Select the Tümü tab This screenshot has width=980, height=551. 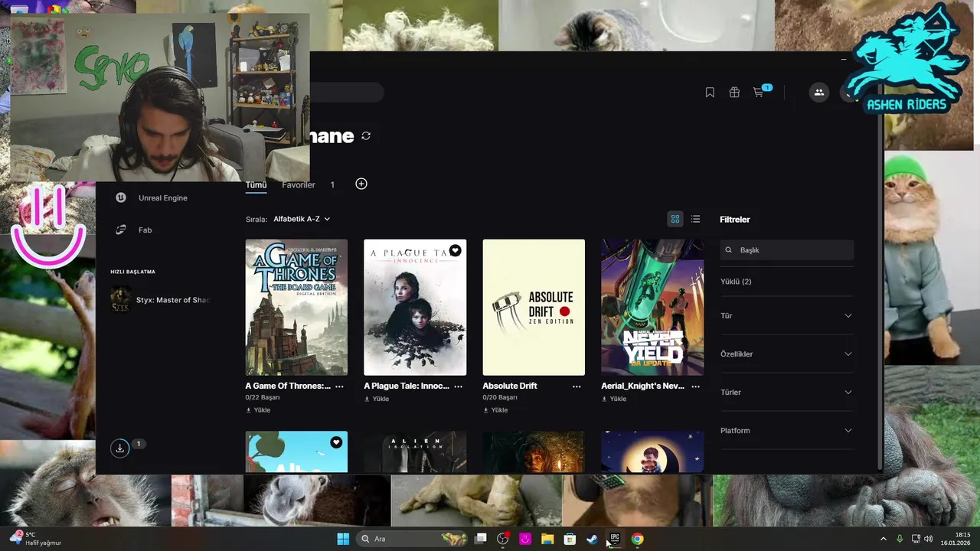(x=256, y=185)
